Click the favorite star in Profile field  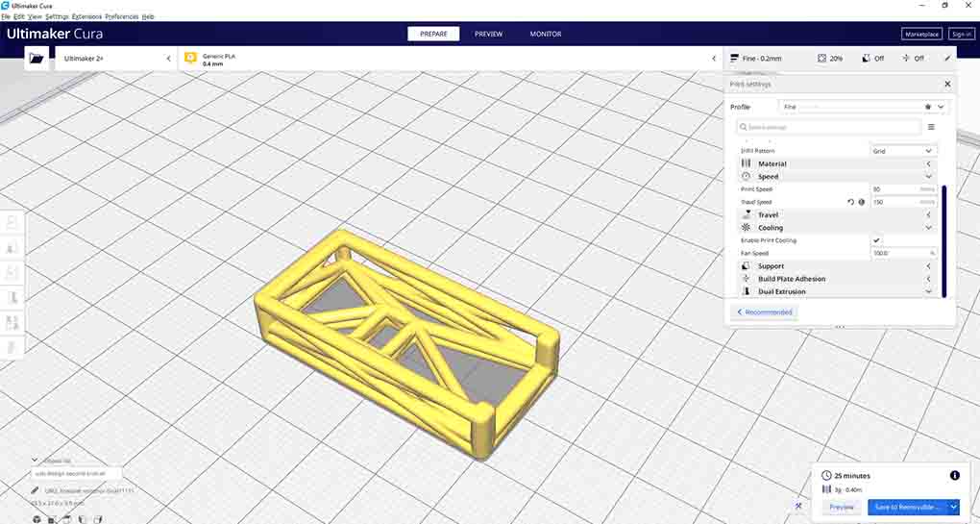pyautogui.click(x=928, y=107)
